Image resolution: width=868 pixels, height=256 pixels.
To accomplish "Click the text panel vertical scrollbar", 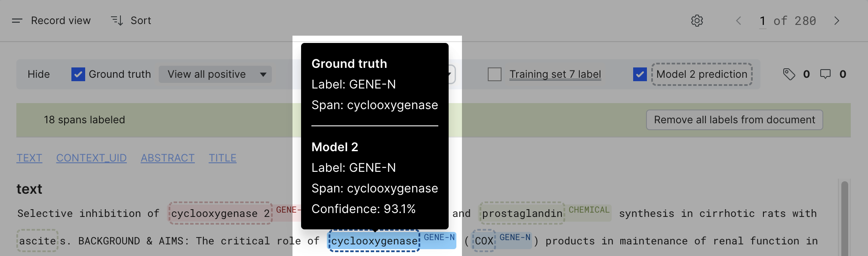I will (844, 218).
